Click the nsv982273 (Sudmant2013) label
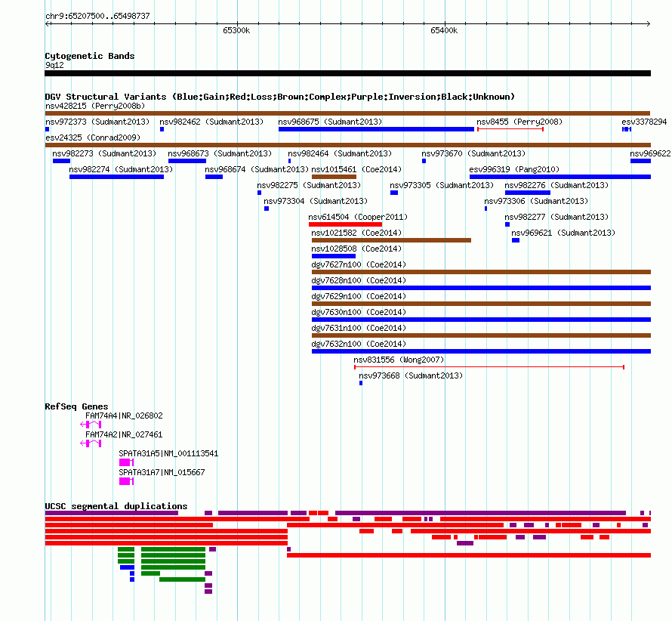This screenshot has height=621, width=672. (x=104, y=153)
